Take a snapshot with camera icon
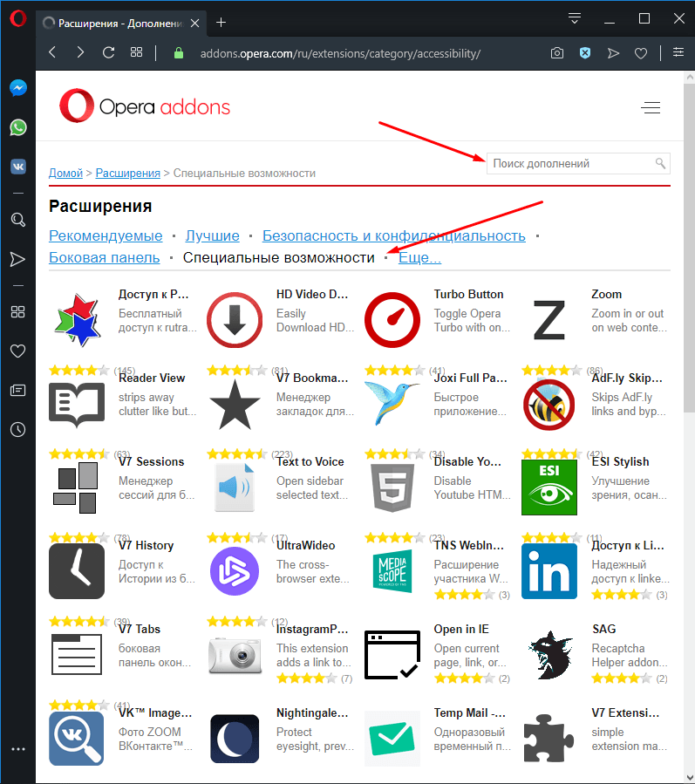 coord(557,53)
